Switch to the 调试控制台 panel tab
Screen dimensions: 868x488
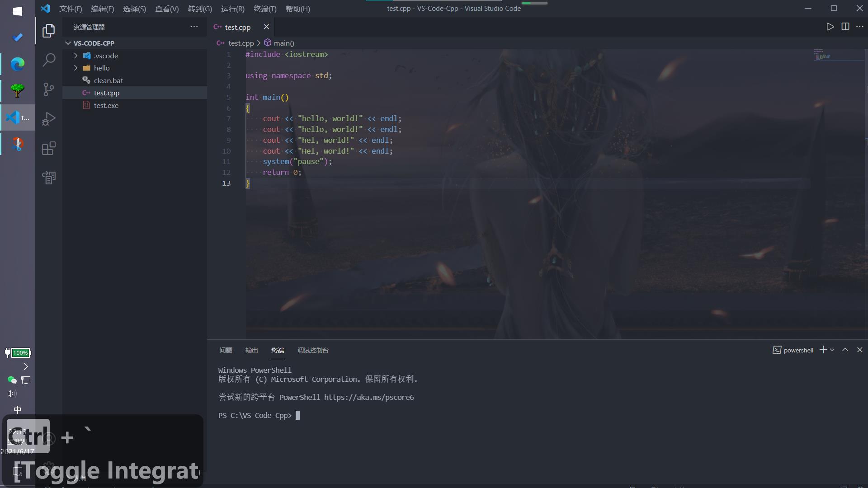pos(313,350)
